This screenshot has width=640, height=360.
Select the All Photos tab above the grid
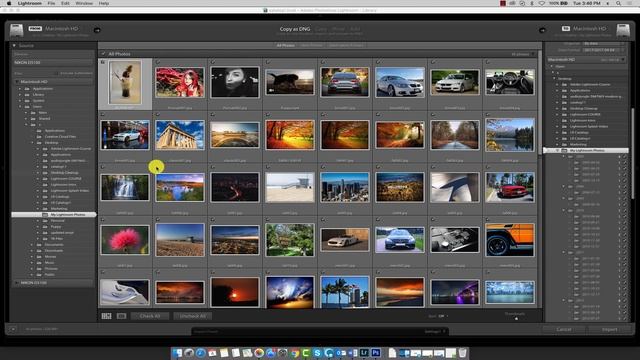coord(285,45)
